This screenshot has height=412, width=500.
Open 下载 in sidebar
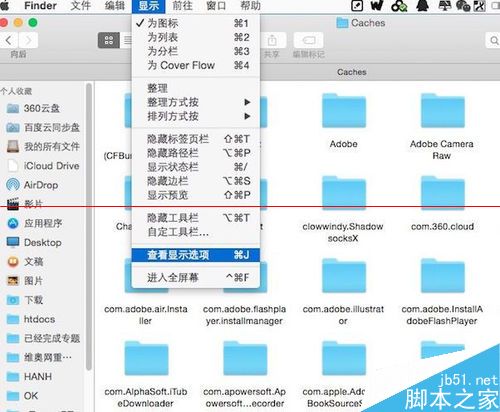[x=25, y=300]
